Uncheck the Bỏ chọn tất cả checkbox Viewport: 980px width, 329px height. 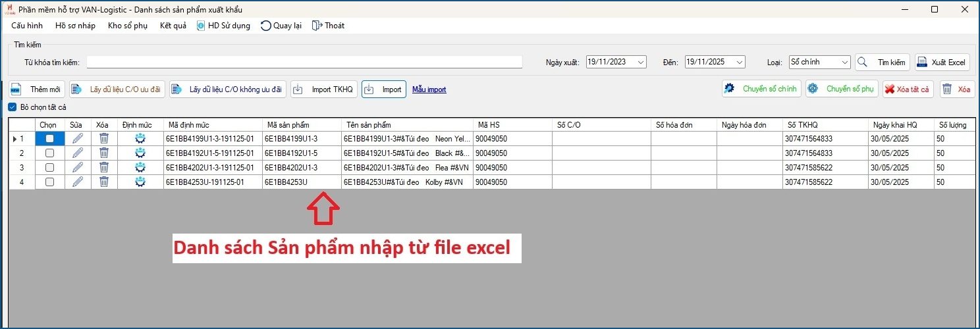click(x=12, y=107)
